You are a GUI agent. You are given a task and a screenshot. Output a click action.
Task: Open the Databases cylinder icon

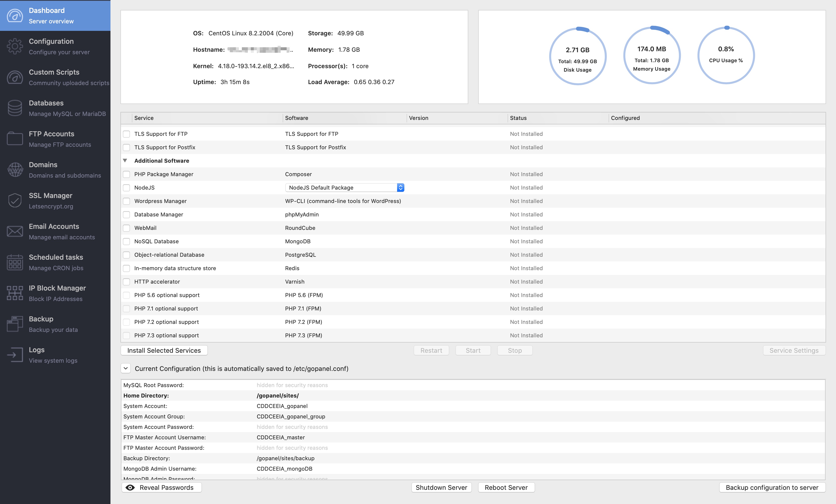coord(15,108)
